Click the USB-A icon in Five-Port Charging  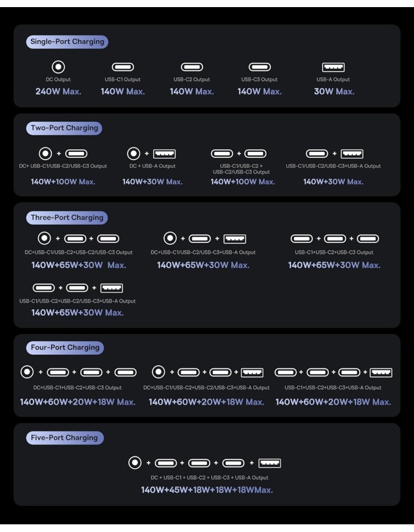[270, 463]
